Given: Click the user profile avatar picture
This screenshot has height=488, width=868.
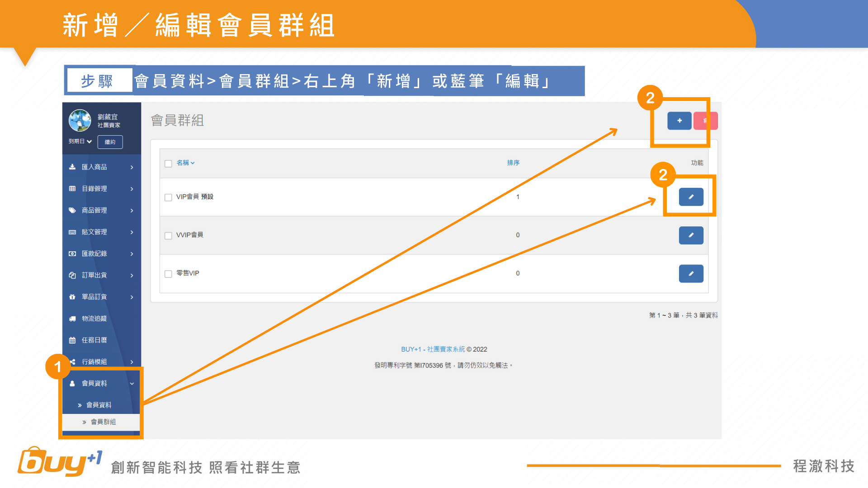Looking at the screenshot, I should pyautogui.click(x=80, y=120).
